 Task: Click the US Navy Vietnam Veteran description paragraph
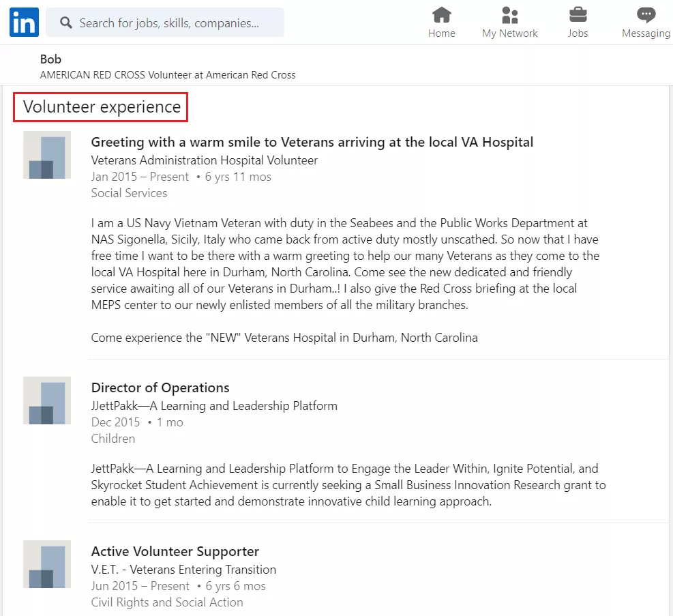[345, 264]
